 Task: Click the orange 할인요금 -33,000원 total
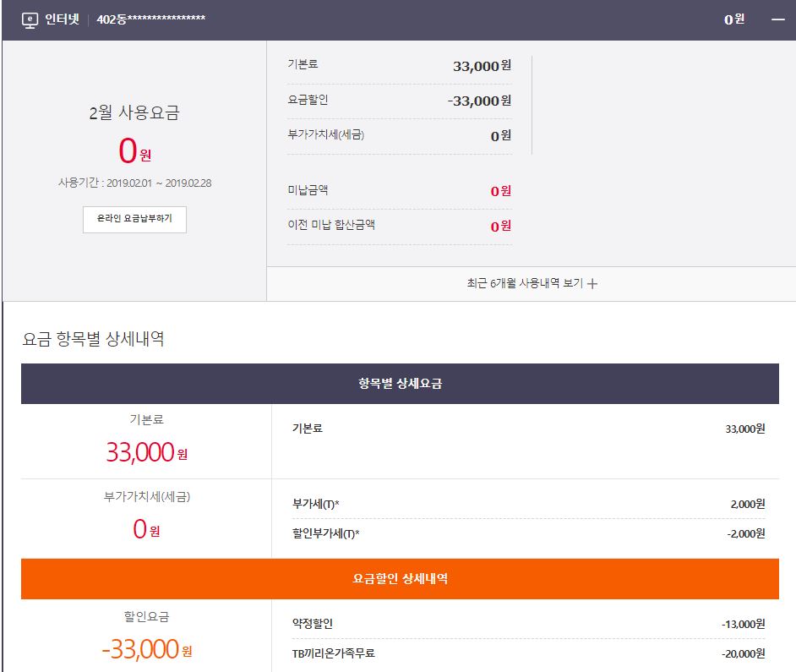[146, 649]
